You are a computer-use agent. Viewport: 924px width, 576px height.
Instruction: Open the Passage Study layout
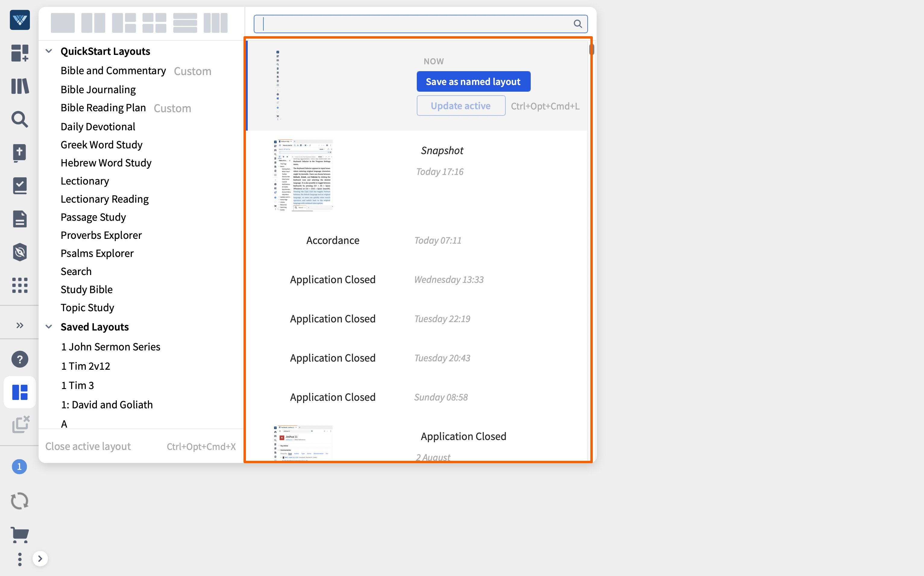click(93, 217)
